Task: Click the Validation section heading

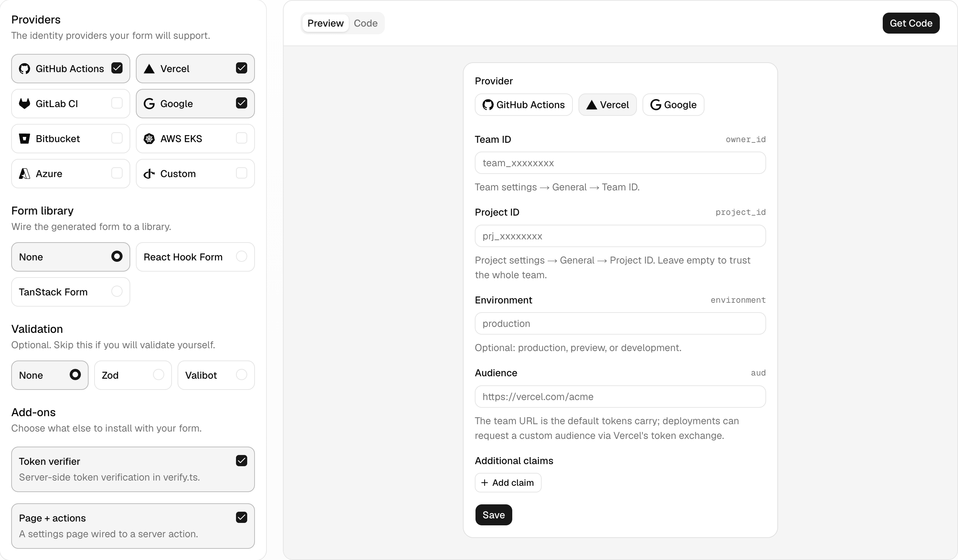Action: [x=37, y=329]
